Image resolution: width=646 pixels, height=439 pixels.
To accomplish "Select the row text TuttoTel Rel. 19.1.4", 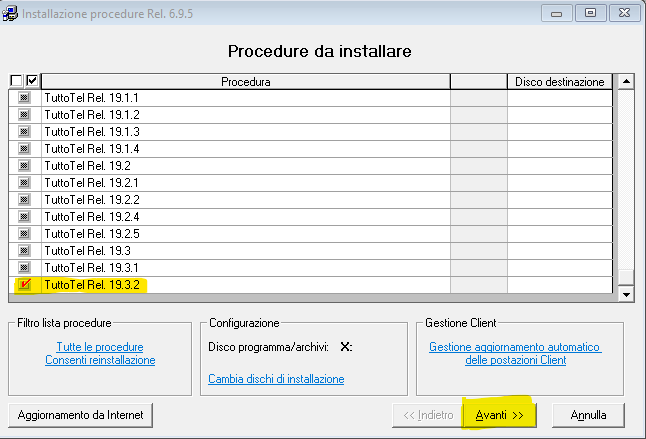I will [92, 149].
